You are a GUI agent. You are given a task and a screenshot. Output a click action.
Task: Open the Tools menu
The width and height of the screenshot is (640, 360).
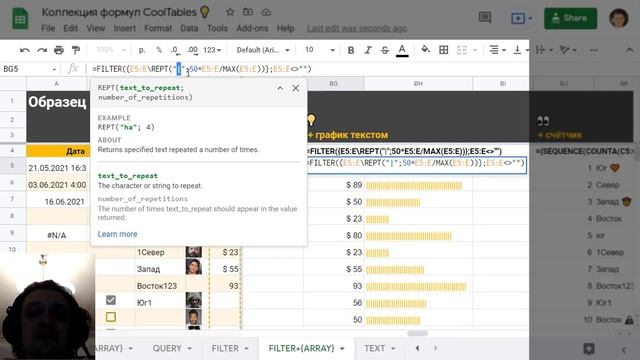[x=217, y=29]
